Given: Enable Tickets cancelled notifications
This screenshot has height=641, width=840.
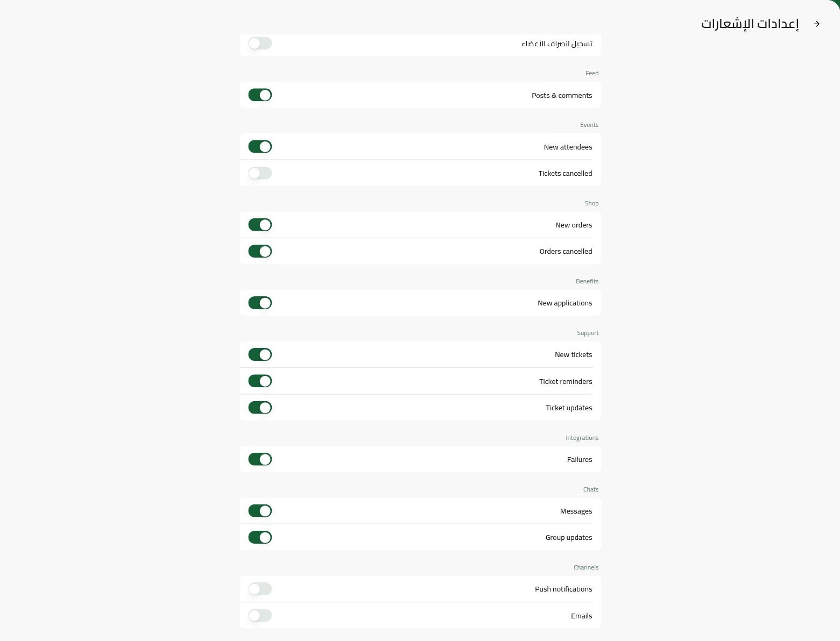Looking at the screenshot, I should [260, 173].
